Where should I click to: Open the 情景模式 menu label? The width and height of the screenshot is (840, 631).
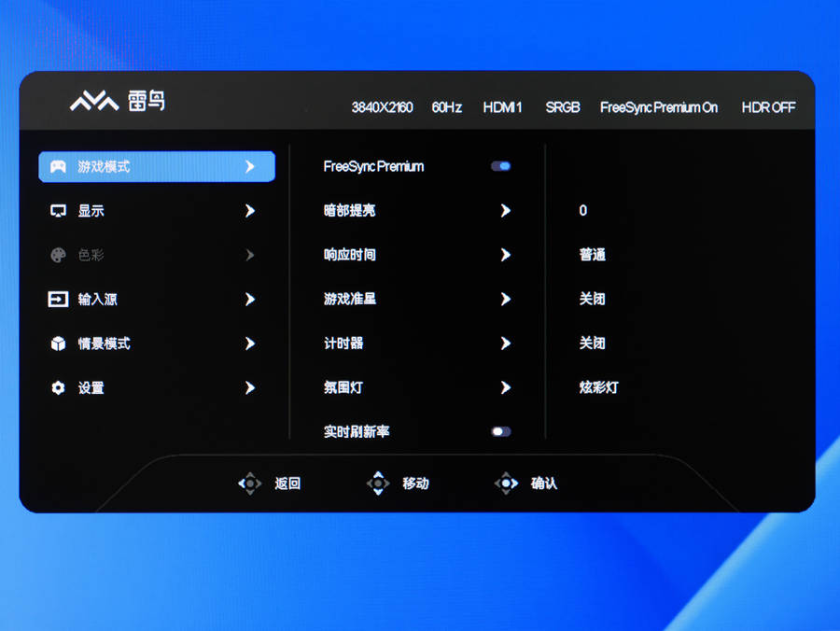[x=104, y=344]
